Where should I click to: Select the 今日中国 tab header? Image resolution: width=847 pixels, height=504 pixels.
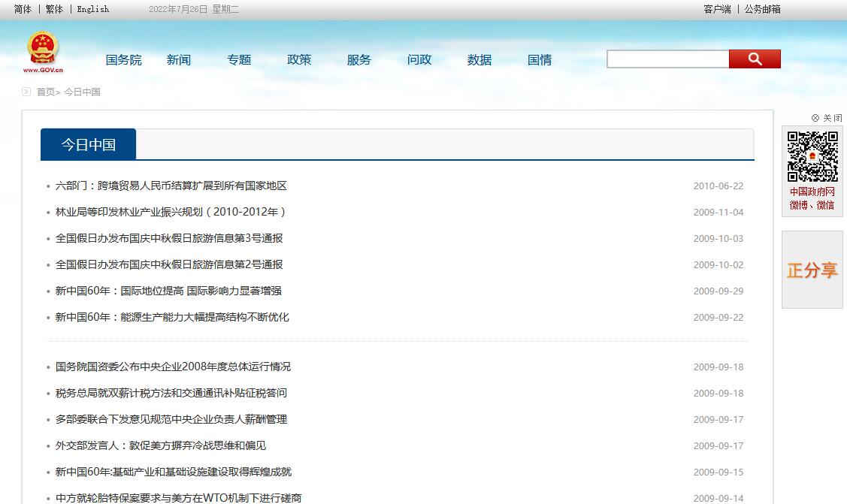88,145
